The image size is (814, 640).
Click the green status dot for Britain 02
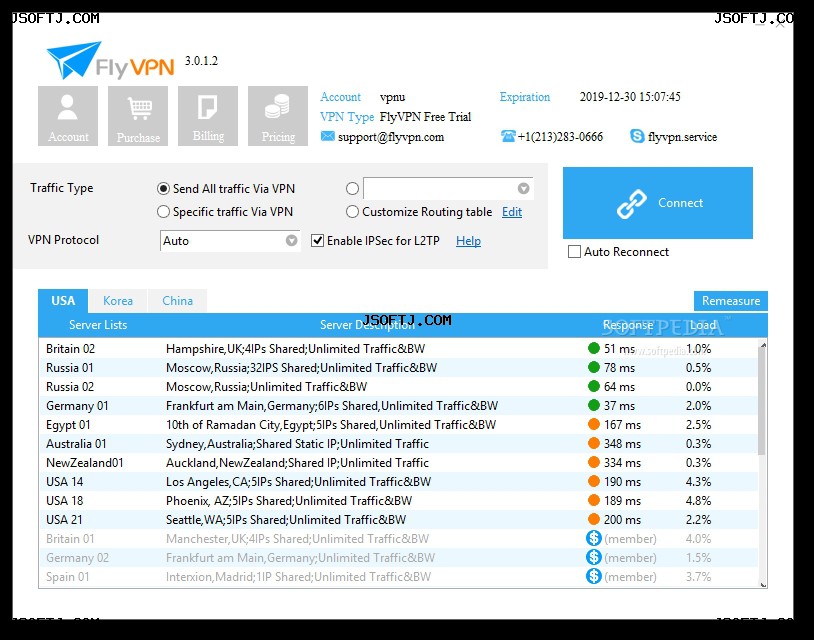[x=594, y=348]
